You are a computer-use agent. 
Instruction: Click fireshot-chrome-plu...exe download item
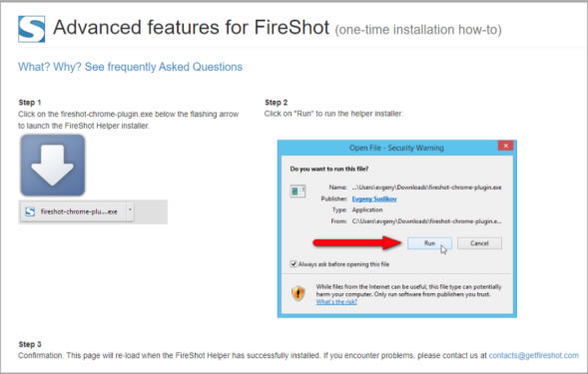click(x=77, y=211)
